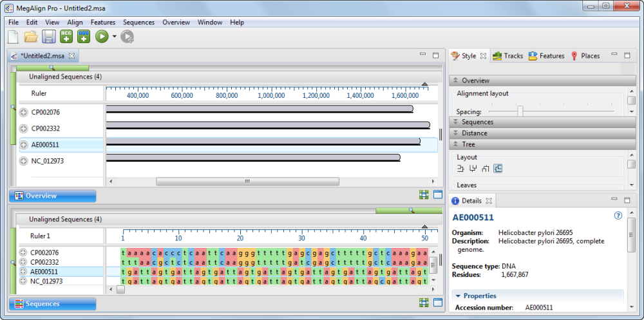Open help in the Details panel
This screenshot has width=644, height=320.
618,216
